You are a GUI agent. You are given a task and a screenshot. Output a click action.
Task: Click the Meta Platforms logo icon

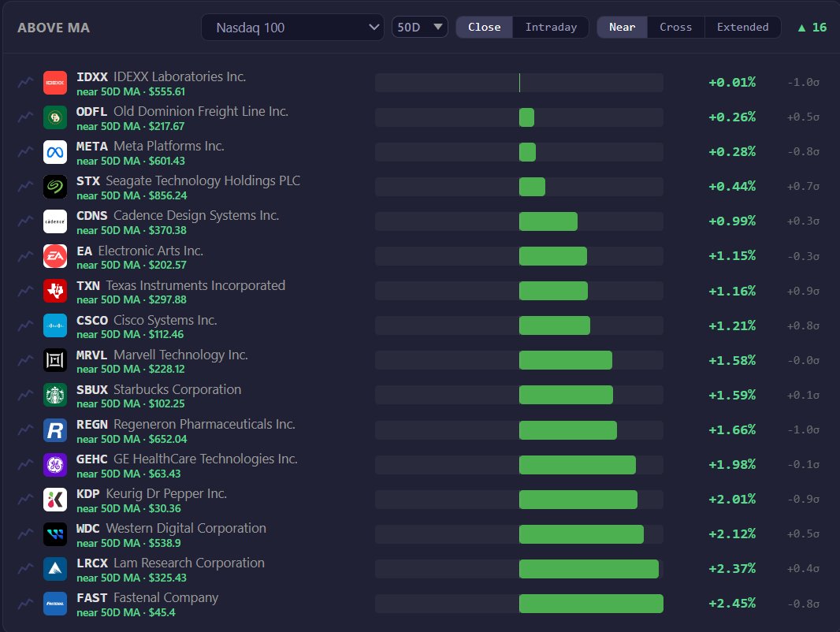(55, 152)
